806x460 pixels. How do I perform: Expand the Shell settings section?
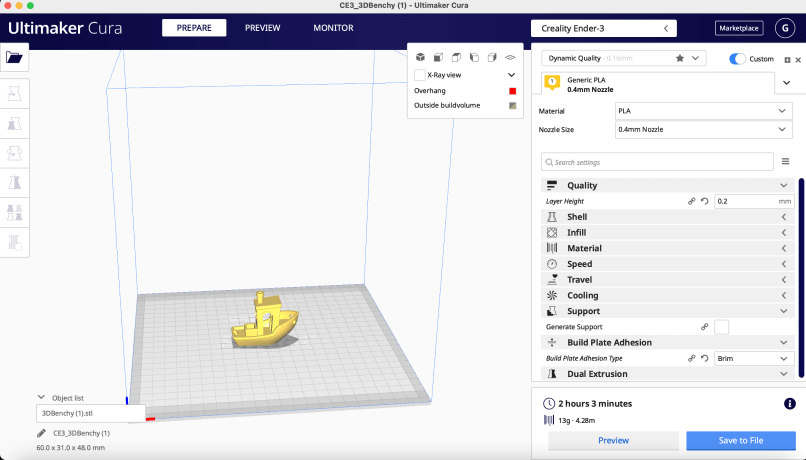click(x=668, y=217)
